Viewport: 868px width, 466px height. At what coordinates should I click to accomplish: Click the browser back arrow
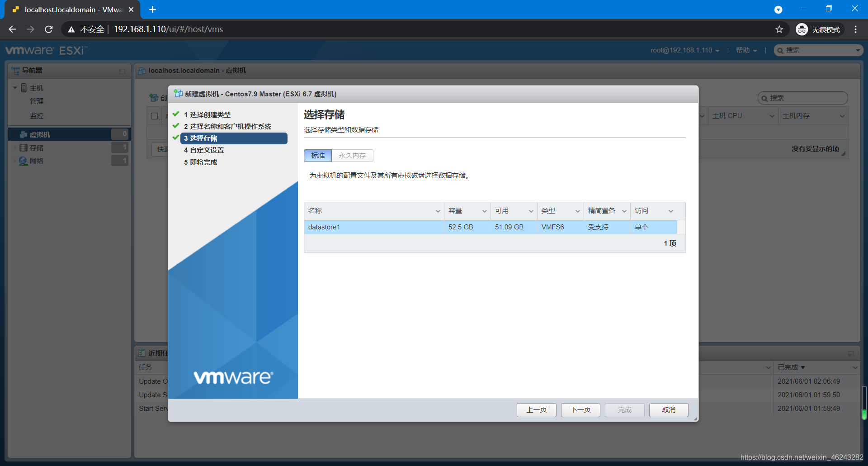(x=12, y=29)
